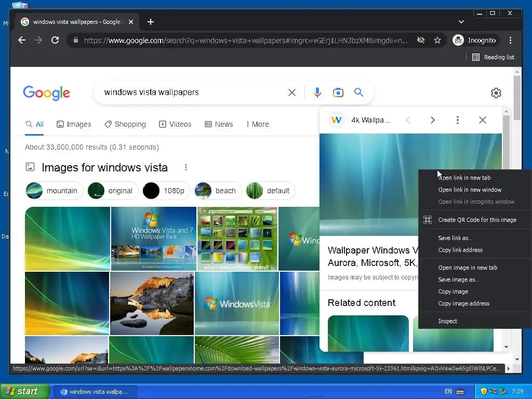Click the magnifier search button
The height and width of the screenshot is (399, 532).
click(x=358, y=92)
